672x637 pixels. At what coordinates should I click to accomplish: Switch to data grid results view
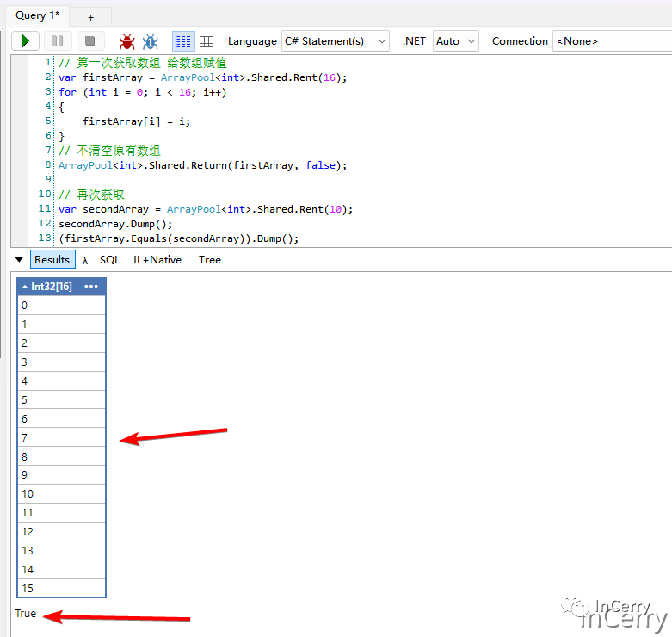(207, 41)
